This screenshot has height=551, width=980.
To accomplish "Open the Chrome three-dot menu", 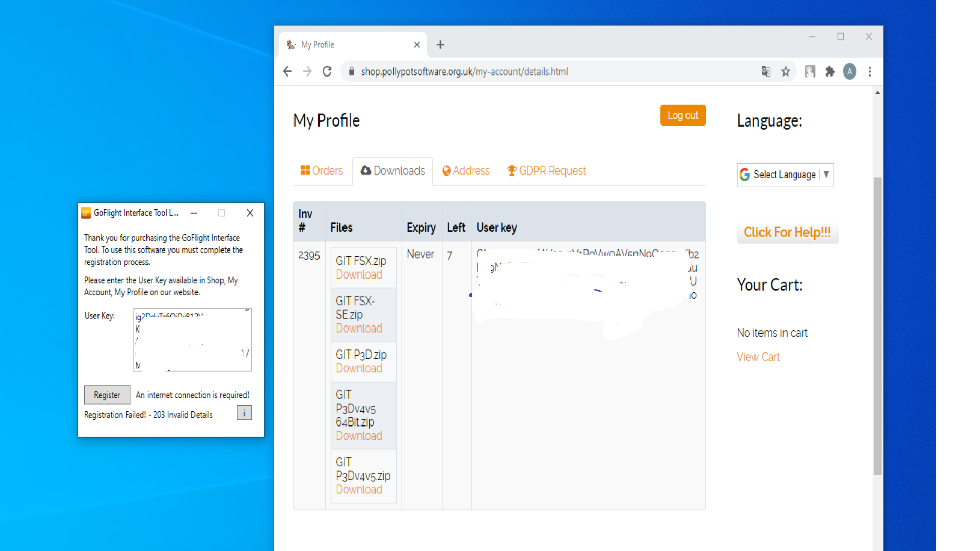I will point(870,71).
